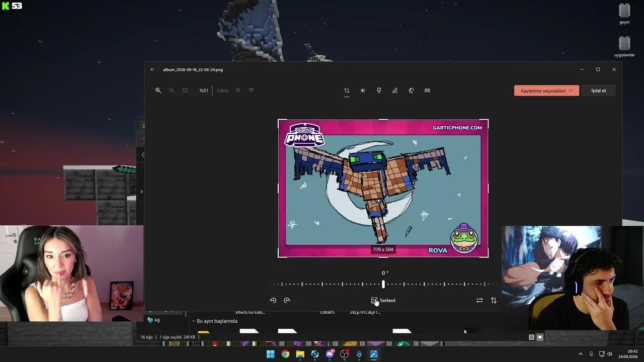The width and height of the screenshot is (644, 362).
Task: Open the Filter tool
Action: click(x=379, y=90)
